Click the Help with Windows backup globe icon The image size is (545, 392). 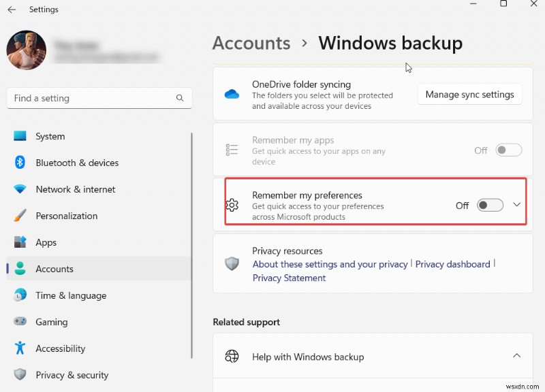click(x=232, y=356)
